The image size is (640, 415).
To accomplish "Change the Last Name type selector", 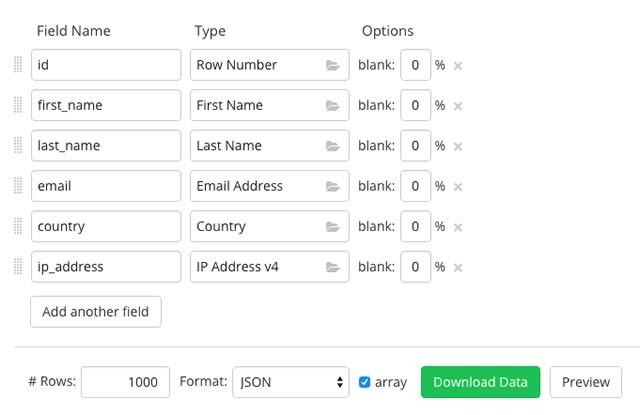I will pos(269,146).
